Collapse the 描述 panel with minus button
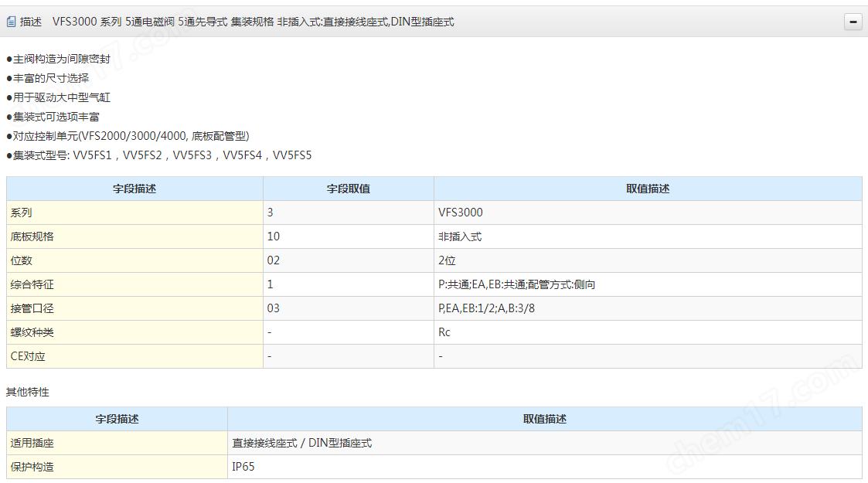The height and width of the screenshot is (483, 868). [853, 22]
